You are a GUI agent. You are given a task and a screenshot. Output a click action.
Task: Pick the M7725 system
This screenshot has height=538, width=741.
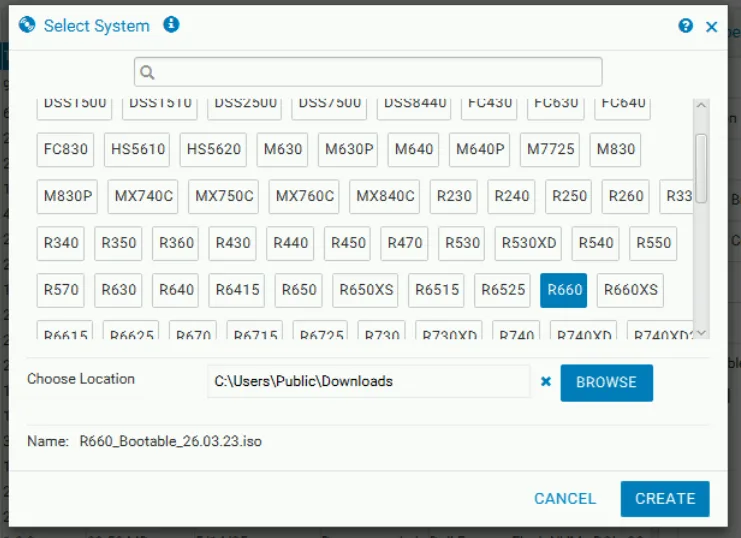pyautogui.click(x=550, y=149)
